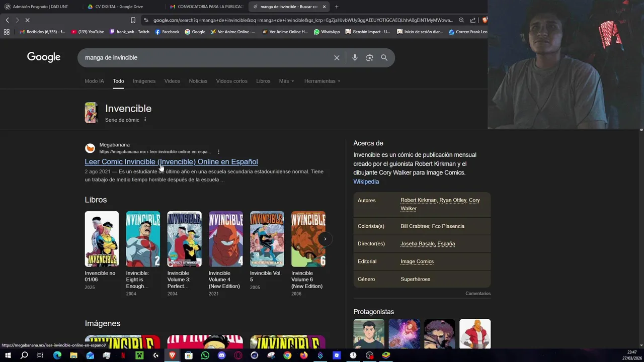The image size is (644, 362).
Task: Select the Videos search tab
Action: pyautogui.click(x=172, y=81)
